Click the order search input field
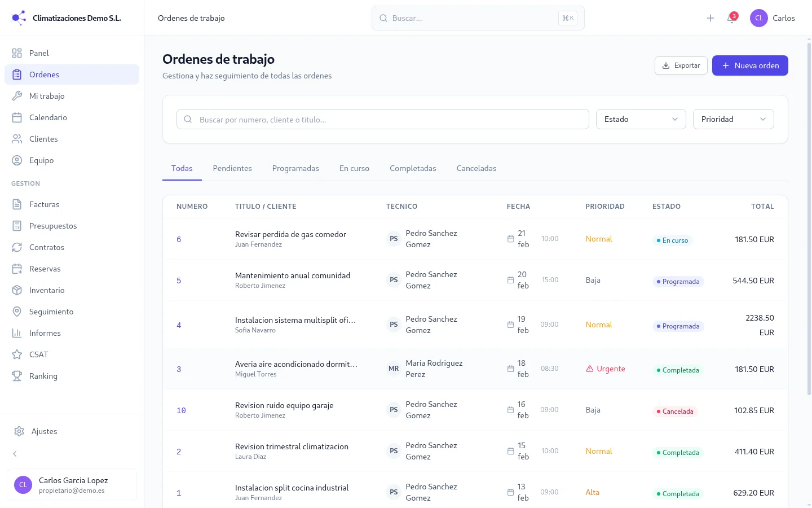 click(382, 119)
